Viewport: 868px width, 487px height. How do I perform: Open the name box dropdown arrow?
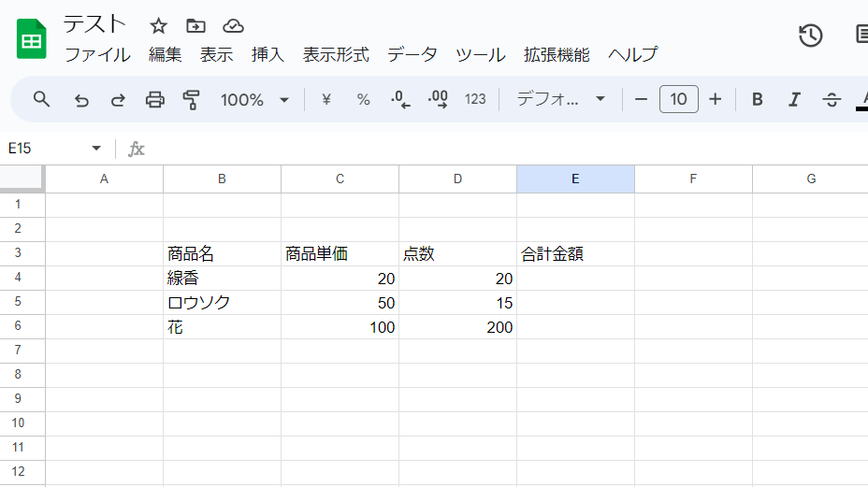96,149
